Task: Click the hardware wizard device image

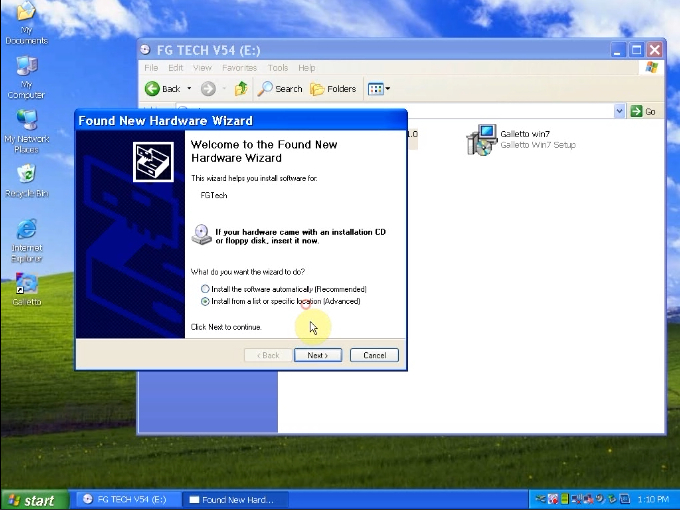Action: 153,162
